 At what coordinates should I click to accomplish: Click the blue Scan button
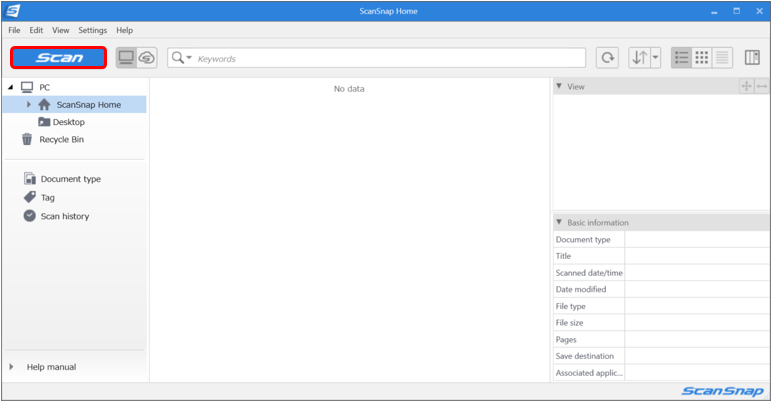pyautogui.click(x=59, y=58)
